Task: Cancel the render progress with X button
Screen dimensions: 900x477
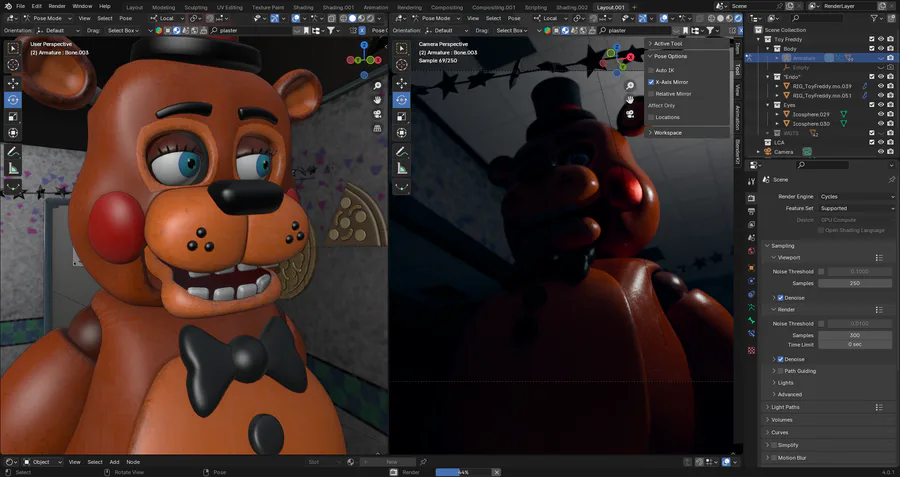Action: [x=496, y=472]
